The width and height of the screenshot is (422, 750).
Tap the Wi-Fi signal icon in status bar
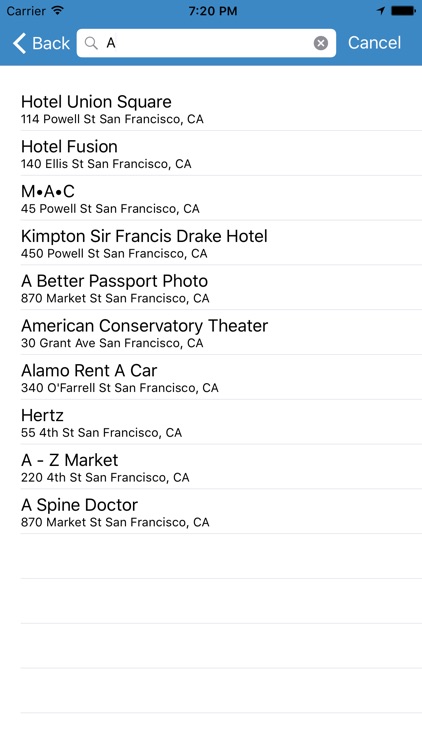58,11
